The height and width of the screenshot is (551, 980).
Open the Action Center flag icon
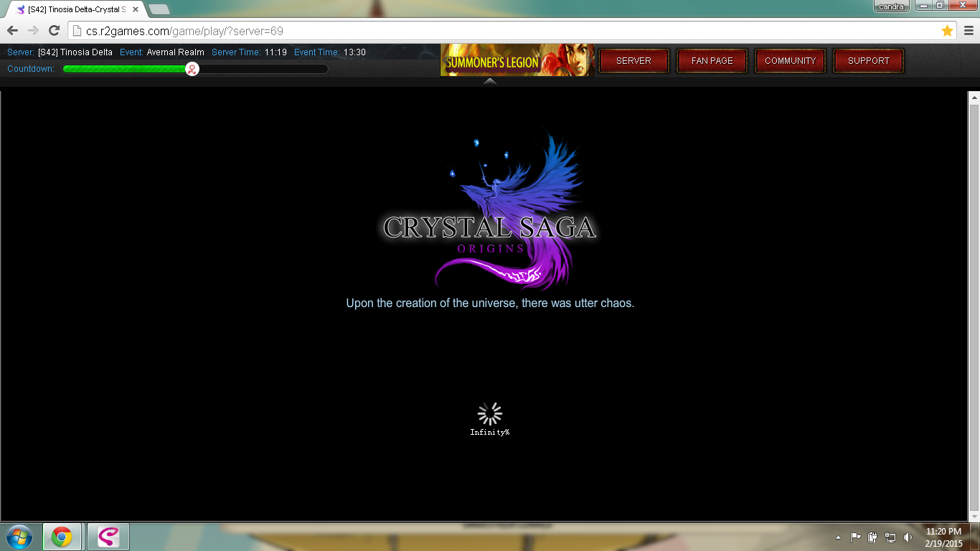[855, 537]
